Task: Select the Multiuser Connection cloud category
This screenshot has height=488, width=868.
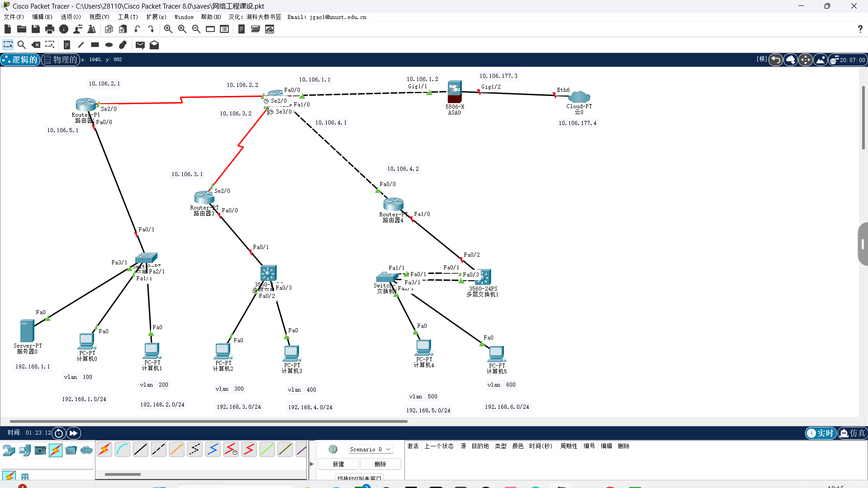Action: click(86, 450)
